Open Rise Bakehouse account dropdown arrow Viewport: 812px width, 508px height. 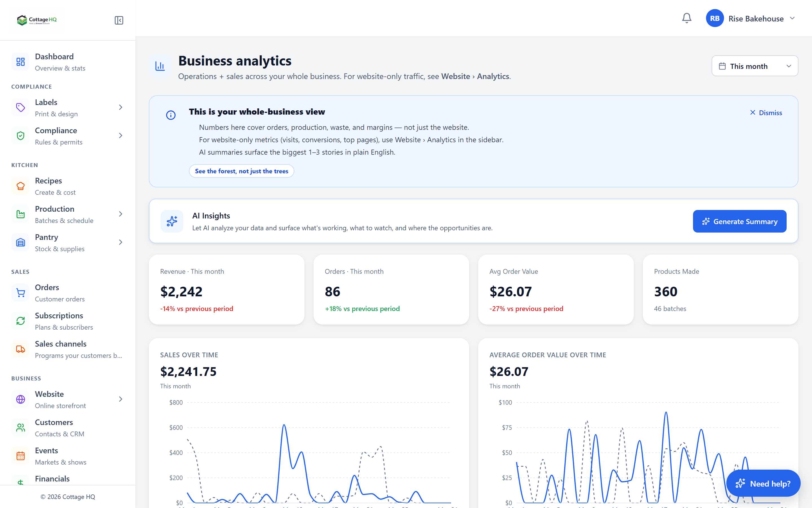tap(792, 18)
